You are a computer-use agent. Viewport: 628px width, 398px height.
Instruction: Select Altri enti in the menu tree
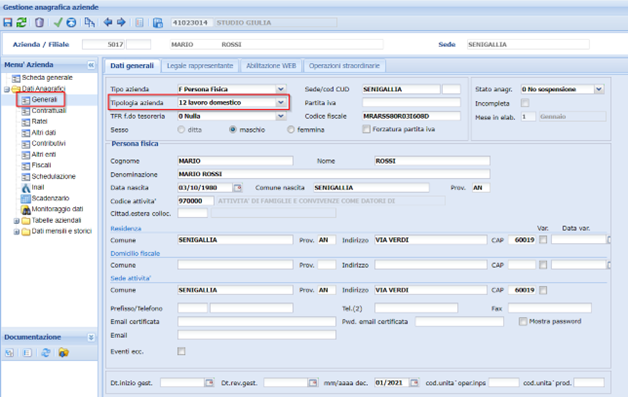44,154
